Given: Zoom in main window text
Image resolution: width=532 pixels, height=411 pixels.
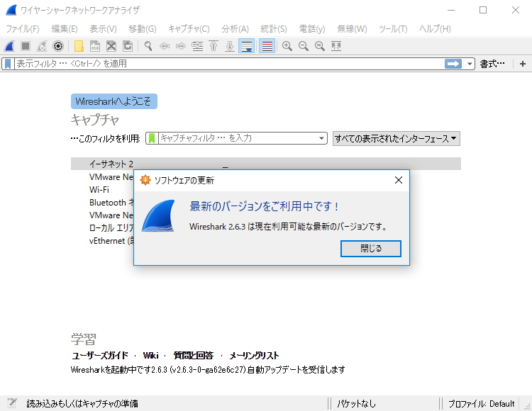Looking at the screenshot, I should tap(287, 46).
